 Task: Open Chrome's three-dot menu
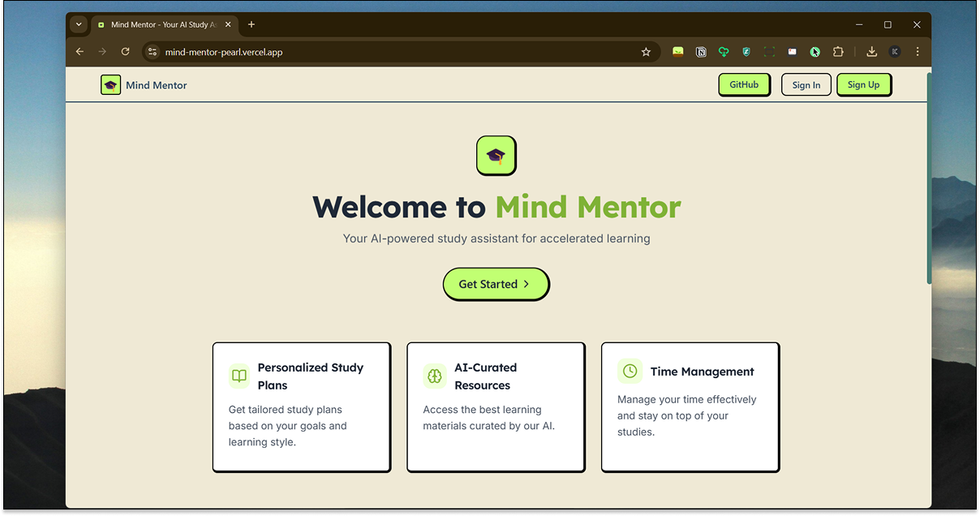click(x=918, y=51)
